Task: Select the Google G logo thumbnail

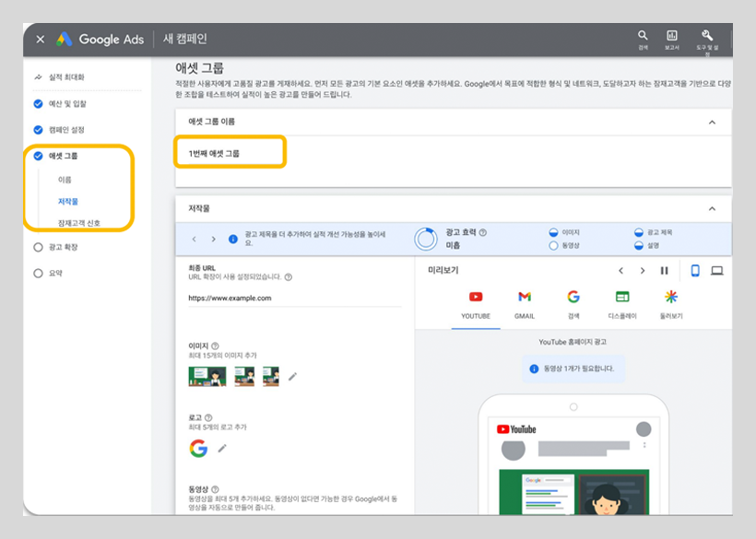Action: click(198, 449)
